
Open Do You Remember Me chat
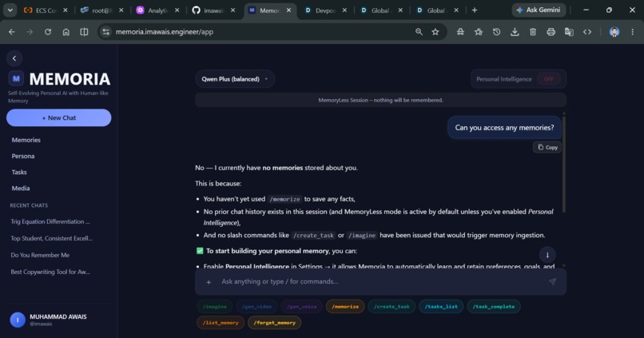point(40,255)
